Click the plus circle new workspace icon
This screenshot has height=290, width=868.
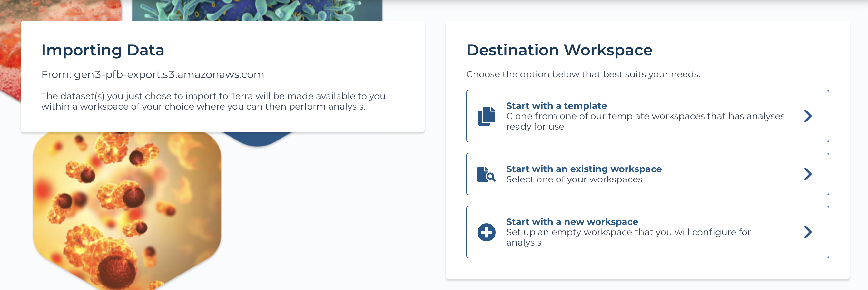click(x=486, y=232)
